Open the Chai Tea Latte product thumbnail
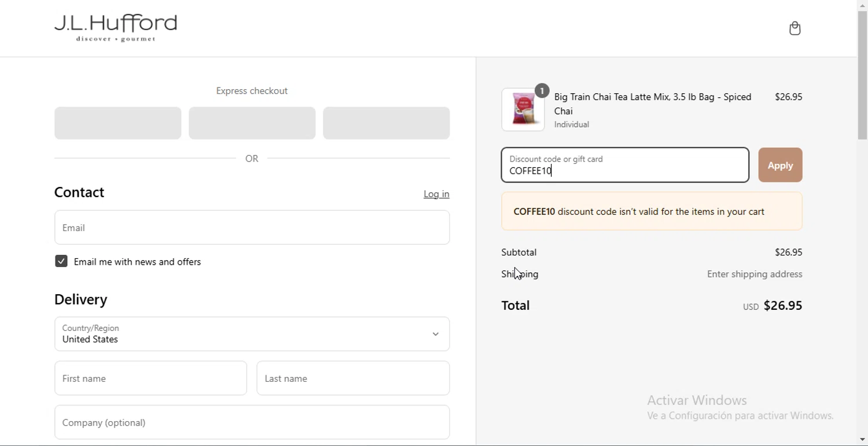 tap(523, 109)
